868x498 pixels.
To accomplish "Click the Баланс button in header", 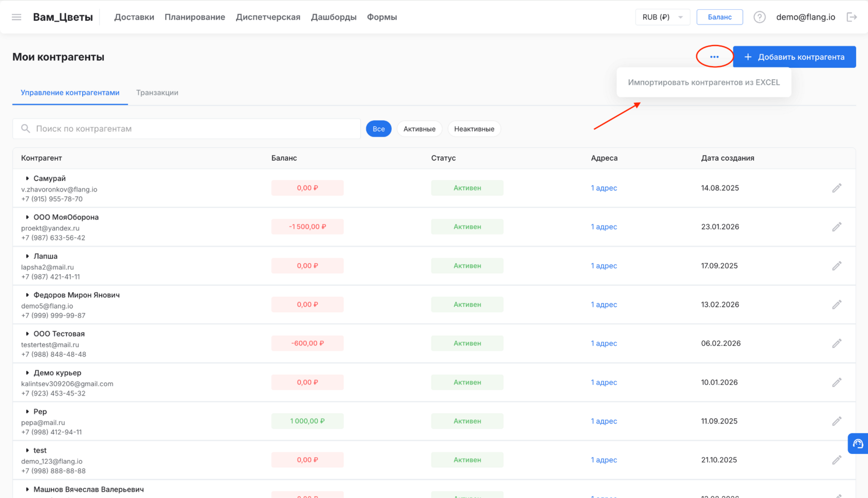I will (719, 17).
